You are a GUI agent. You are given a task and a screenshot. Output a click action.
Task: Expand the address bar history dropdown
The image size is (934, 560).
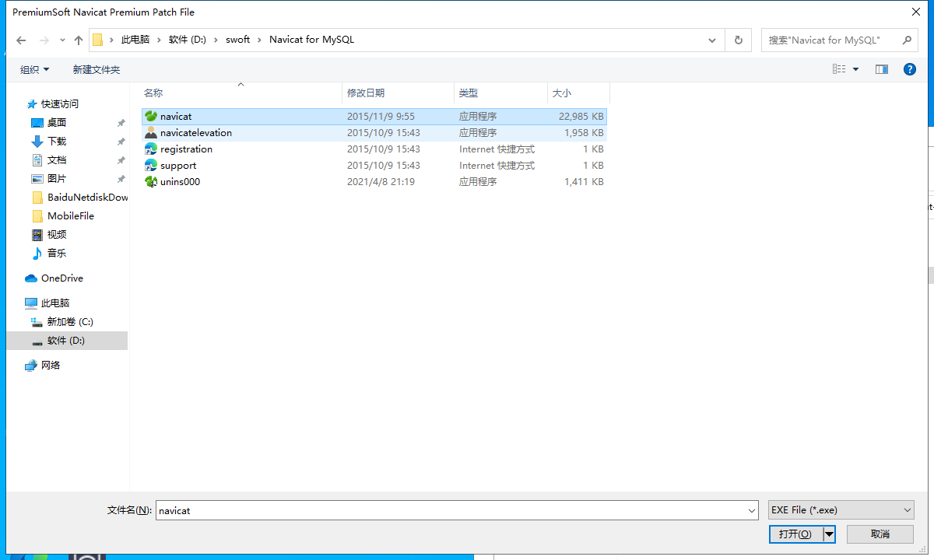point(712,40)
